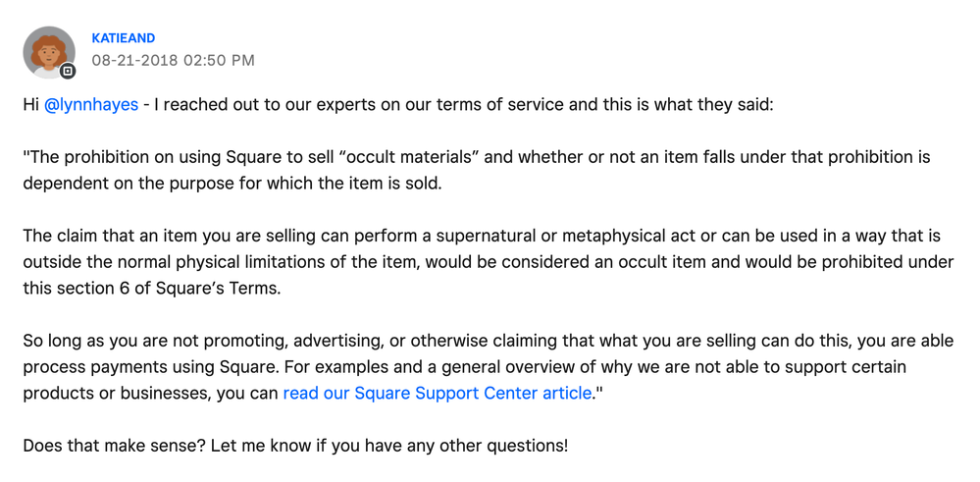Screen dimensions: 980x482
Task: Click the text "section 6 of Square's Terms"
Action: 162,288
